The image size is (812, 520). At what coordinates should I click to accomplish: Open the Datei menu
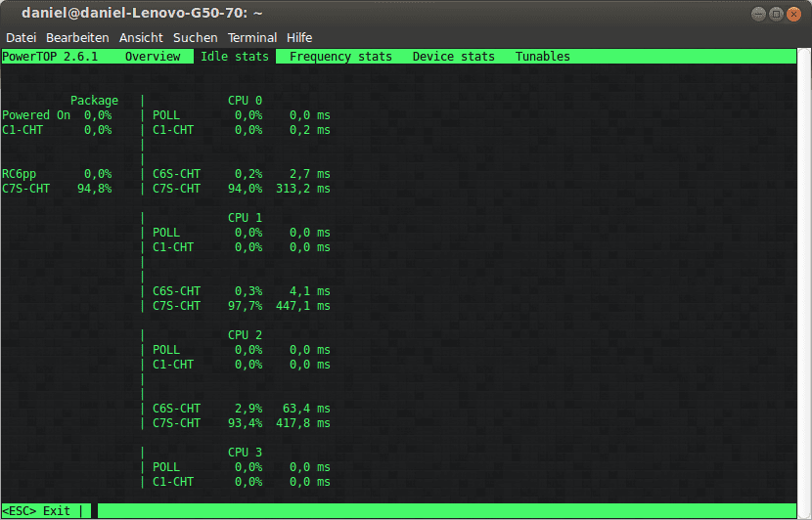tap(22, 38)
